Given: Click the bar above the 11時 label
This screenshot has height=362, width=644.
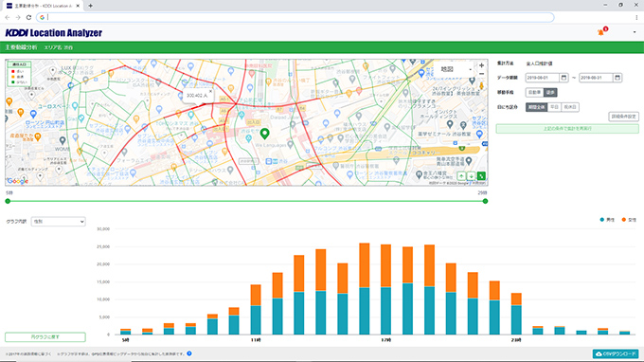Looking at the screenshot, I should pyautogui.click(x=256, y=309).
